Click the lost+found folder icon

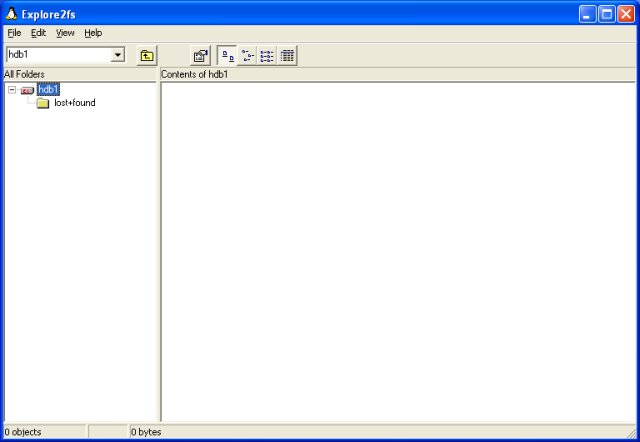(43, 103)
